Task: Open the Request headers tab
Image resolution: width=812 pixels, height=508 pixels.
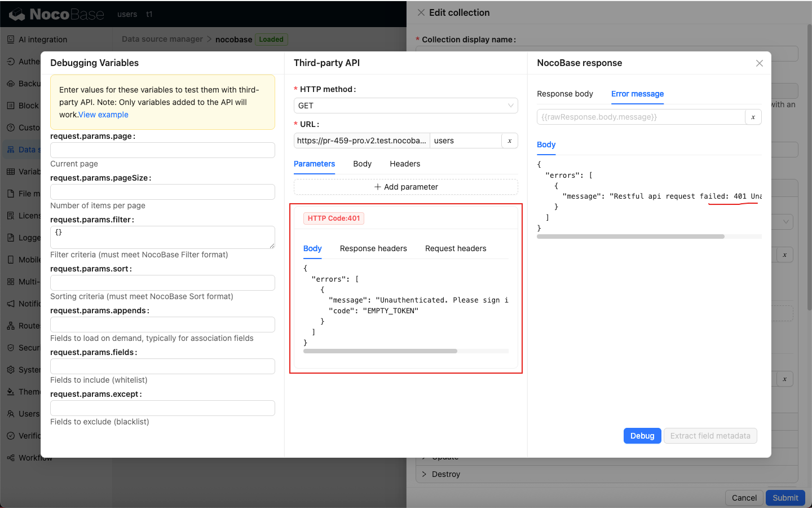Action: 455,248
